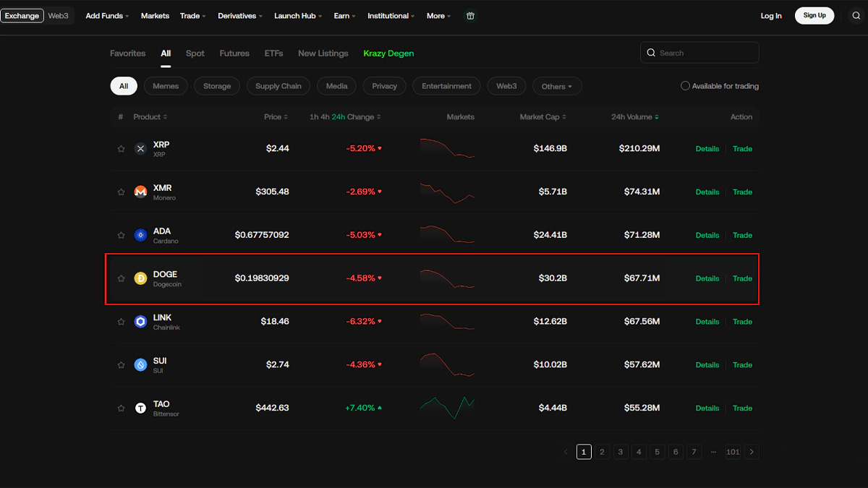
Task: Switch to the Futures tab
Action: (x=234, y=53)
